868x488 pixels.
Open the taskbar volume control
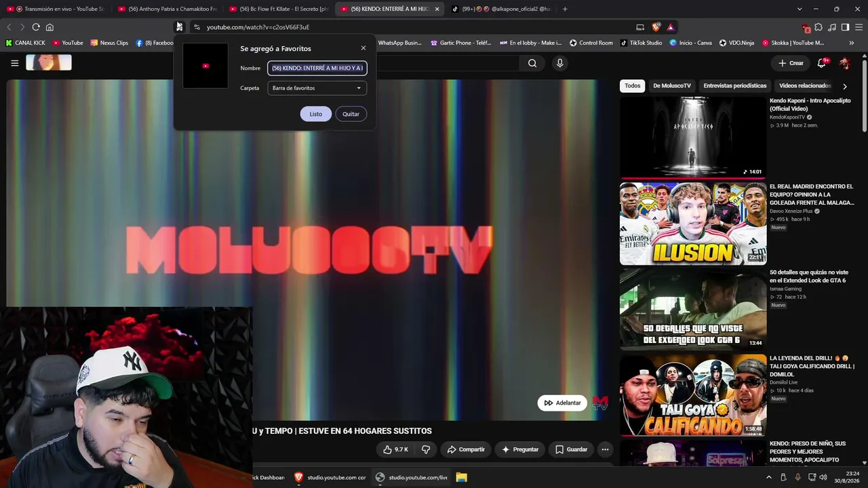tap(823, 477)
